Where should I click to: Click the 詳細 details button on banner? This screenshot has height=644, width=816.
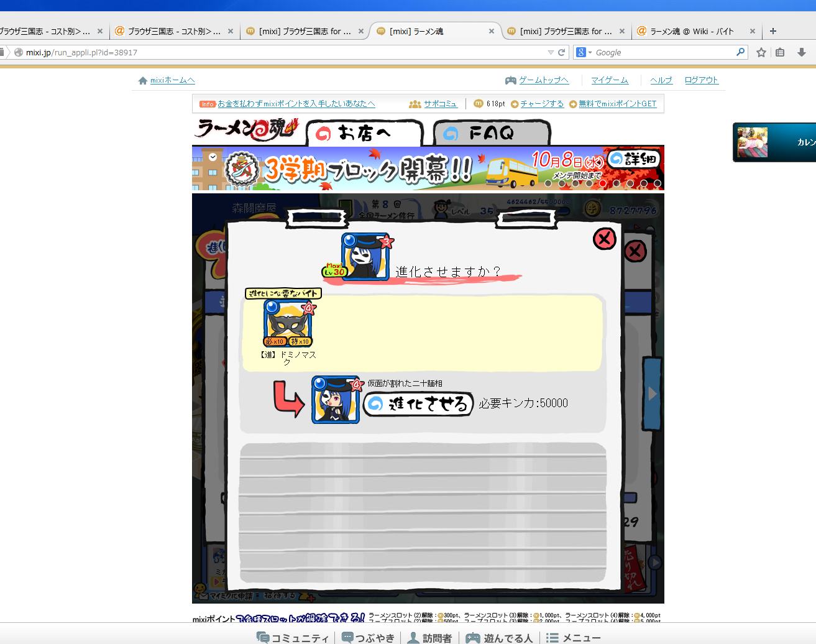[x=634, y=159]
